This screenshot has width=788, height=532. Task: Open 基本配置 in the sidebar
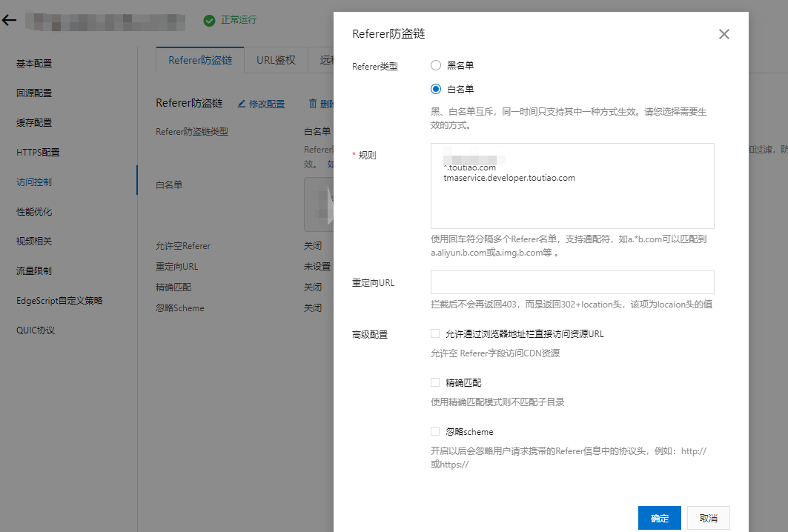pos(34,64)
